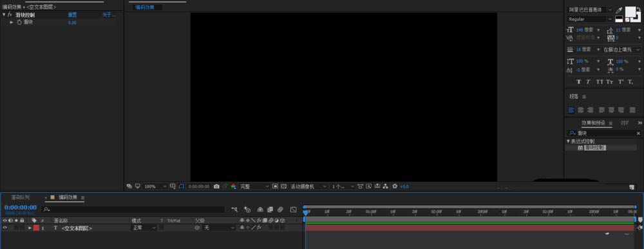Viewport: 644px width, 249px height.
Task: Open the 活动摄像机 camera view dropdown
Action: click(x=309, y=186)
